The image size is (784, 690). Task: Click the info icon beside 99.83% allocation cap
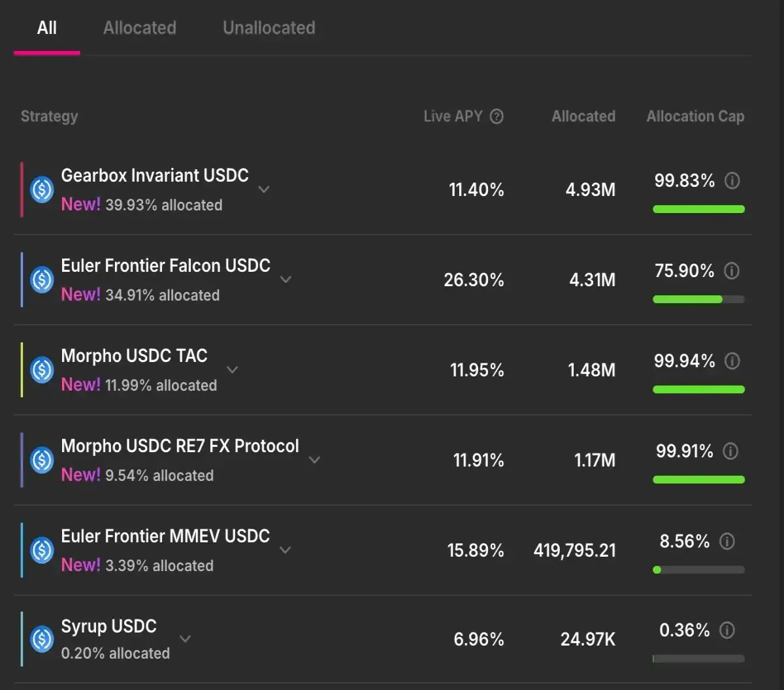732,181
